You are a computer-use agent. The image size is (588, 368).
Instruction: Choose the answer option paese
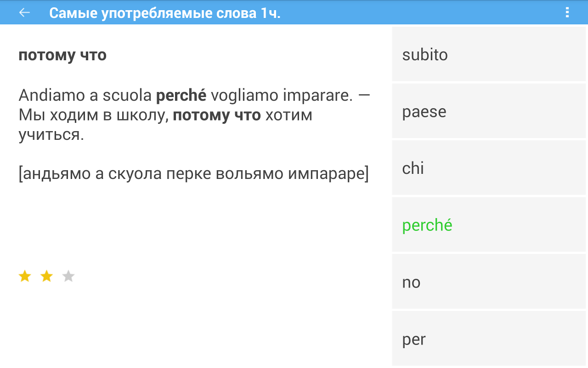tap(489, 111)
